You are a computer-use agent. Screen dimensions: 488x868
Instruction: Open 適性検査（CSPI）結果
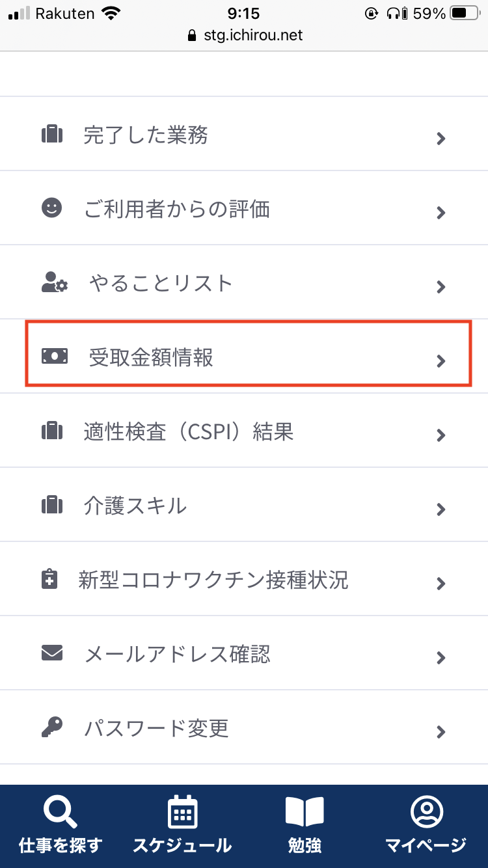pos(244,430)
